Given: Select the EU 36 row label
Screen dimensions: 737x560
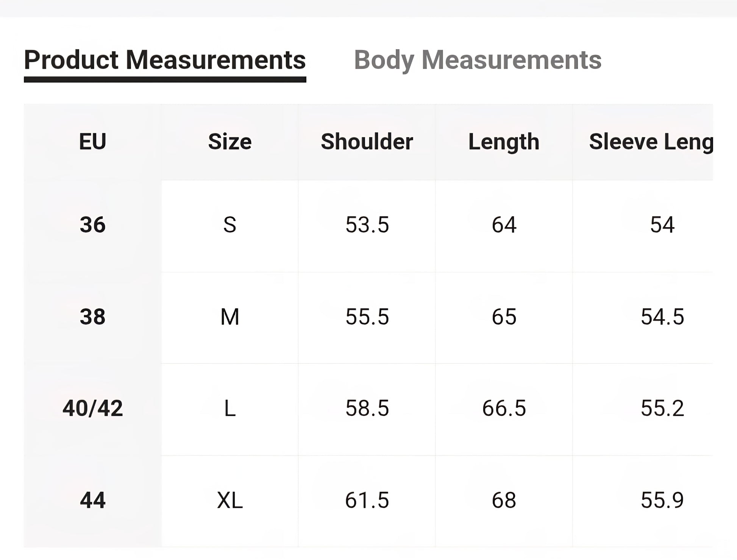Looking at the screenshot, I should 92,225.
